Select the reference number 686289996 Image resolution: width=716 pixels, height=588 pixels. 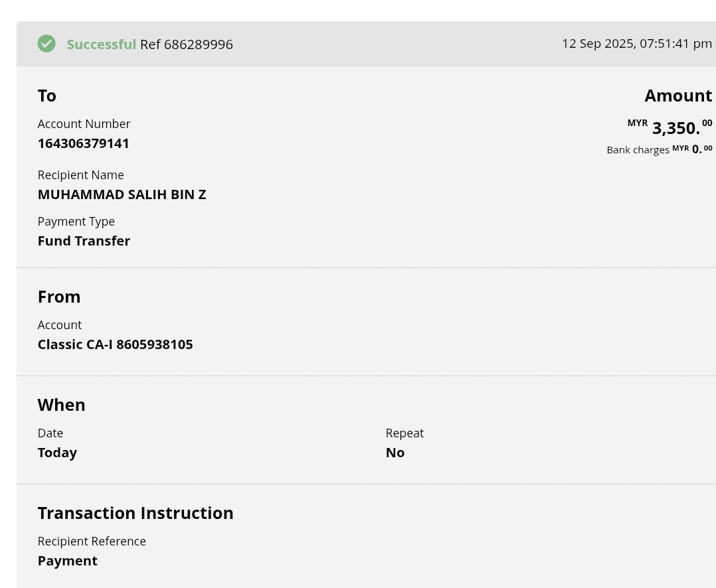tap(198, 44)
